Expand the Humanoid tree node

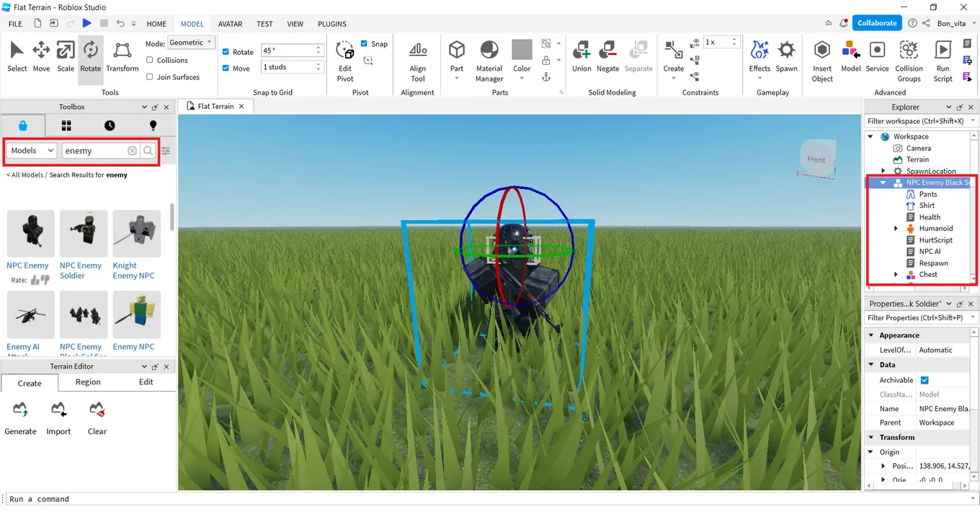point(896,229)
